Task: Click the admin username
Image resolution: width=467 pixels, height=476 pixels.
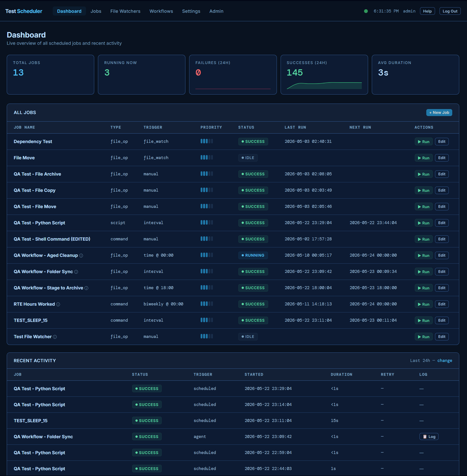Action: point(409,11)
